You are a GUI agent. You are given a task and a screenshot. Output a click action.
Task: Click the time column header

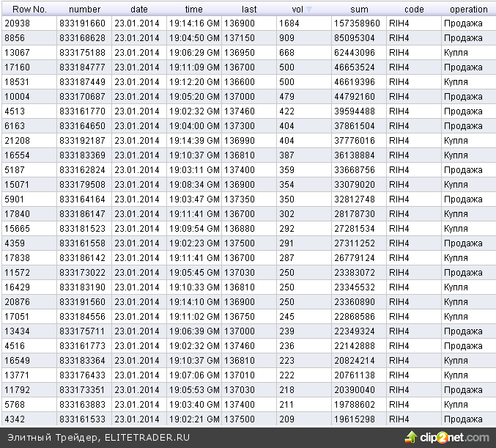(x=193, y=10)
